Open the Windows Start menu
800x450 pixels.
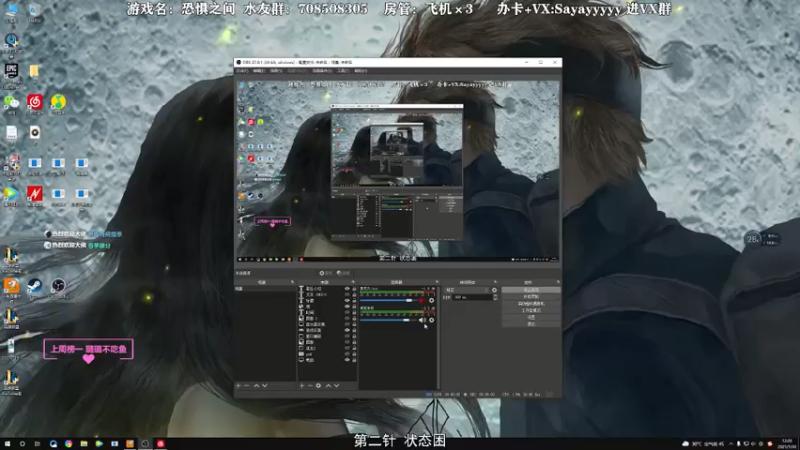click(7, 444)
